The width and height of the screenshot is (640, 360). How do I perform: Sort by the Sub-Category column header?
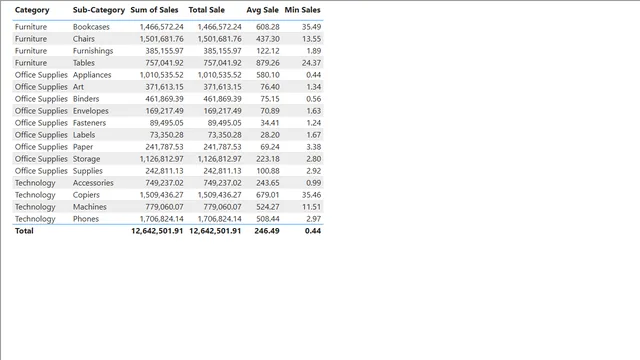tap(99, 10)
